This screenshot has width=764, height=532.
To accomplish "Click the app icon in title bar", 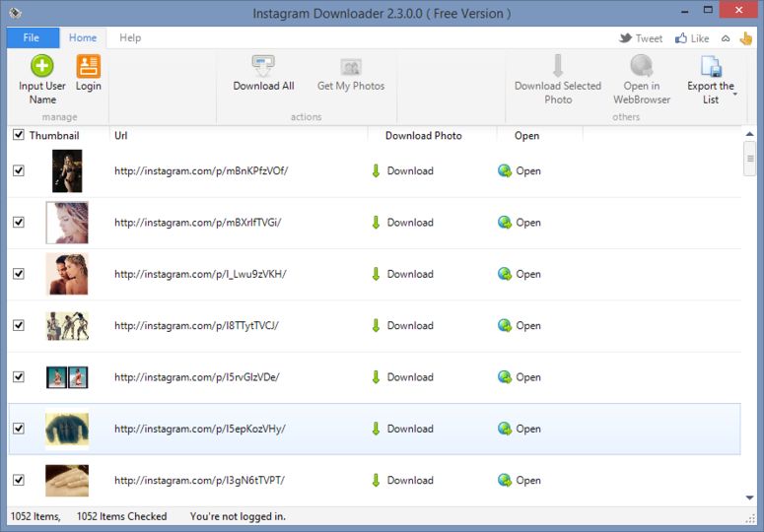I will (x=15, y=13).
